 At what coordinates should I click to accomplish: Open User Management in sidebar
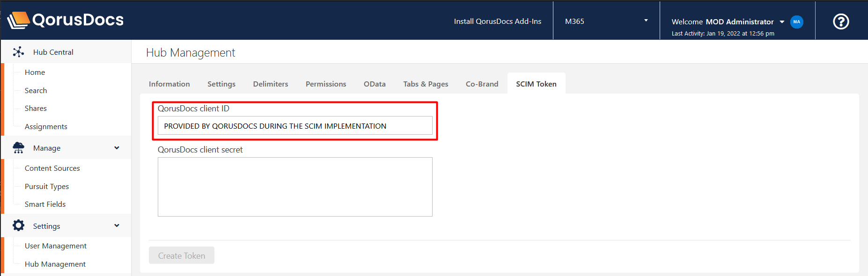tap(56, 246)
